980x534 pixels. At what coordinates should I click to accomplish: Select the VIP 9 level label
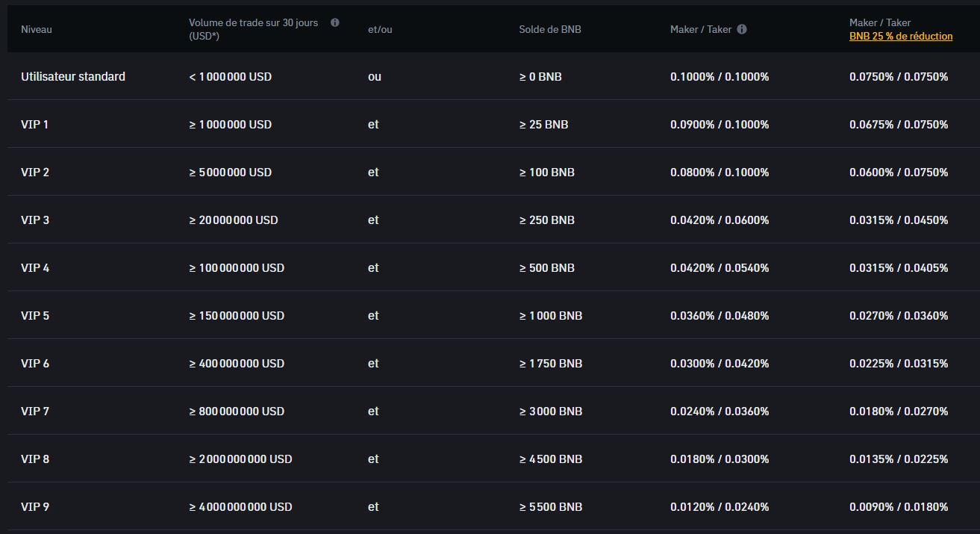(x=34, y=506)
